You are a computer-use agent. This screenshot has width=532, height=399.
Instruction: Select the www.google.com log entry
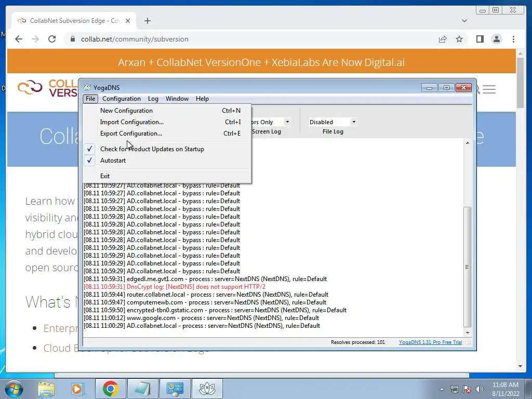pos(201,318)
